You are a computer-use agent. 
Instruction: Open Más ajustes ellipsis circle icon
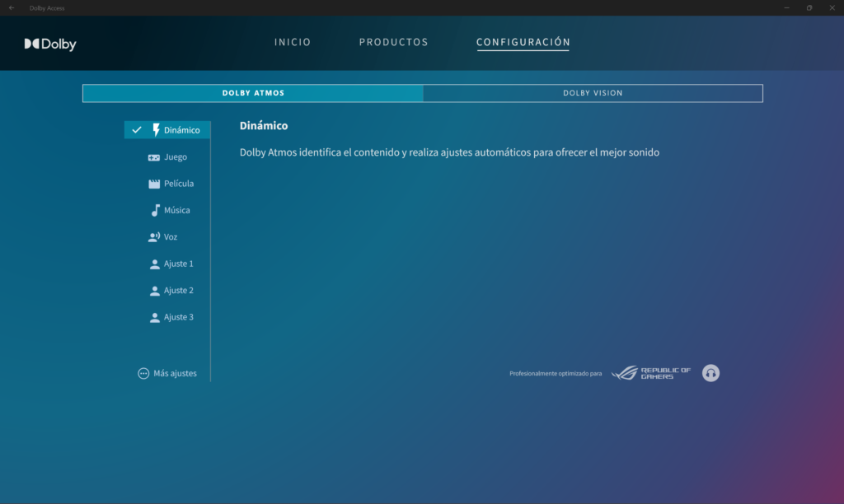pyautogui.click(x=143, y=373)
